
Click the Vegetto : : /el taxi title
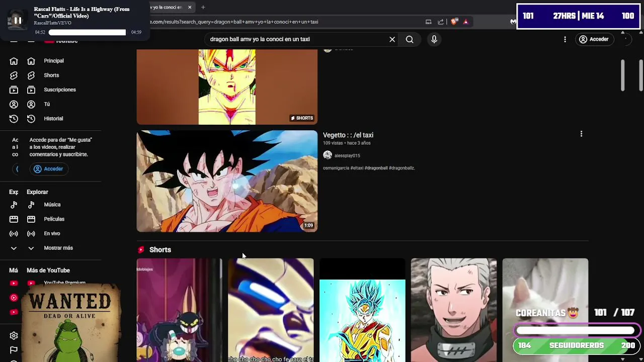348,135
